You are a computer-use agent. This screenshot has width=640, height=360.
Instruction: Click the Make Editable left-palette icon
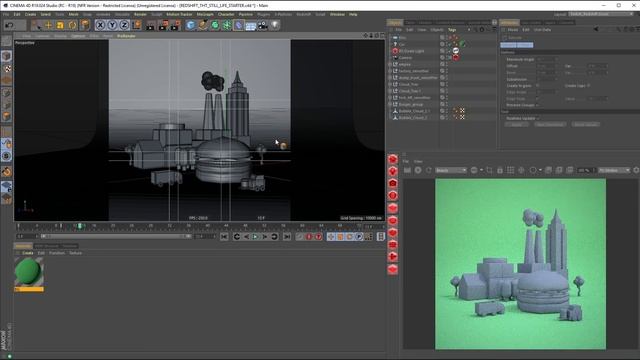tap(7, 42)
